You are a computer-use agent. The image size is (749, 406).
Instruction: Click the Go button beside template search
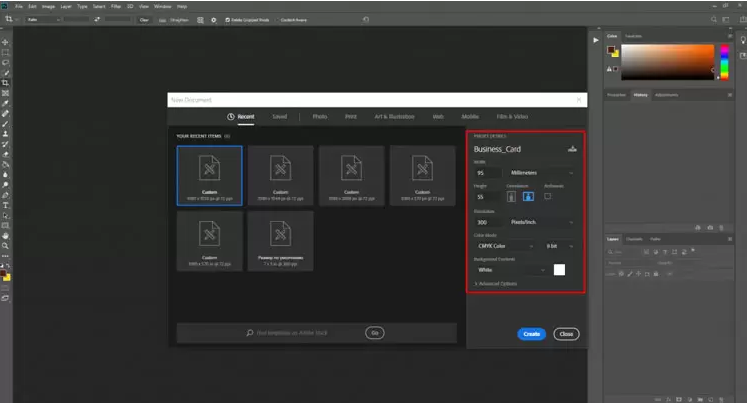coord(374,333)
